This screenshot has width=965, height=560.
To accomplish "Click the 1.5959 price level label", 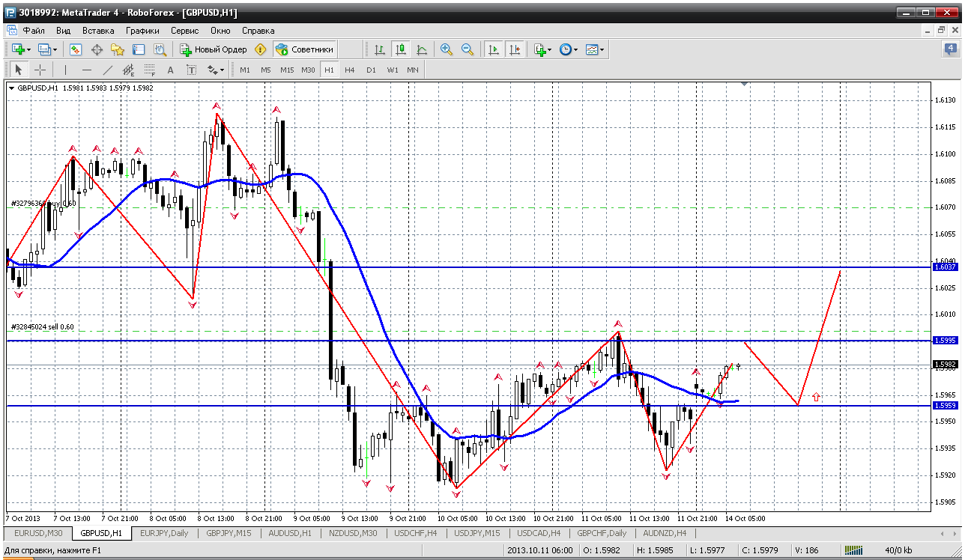I will tap(945, 405).
